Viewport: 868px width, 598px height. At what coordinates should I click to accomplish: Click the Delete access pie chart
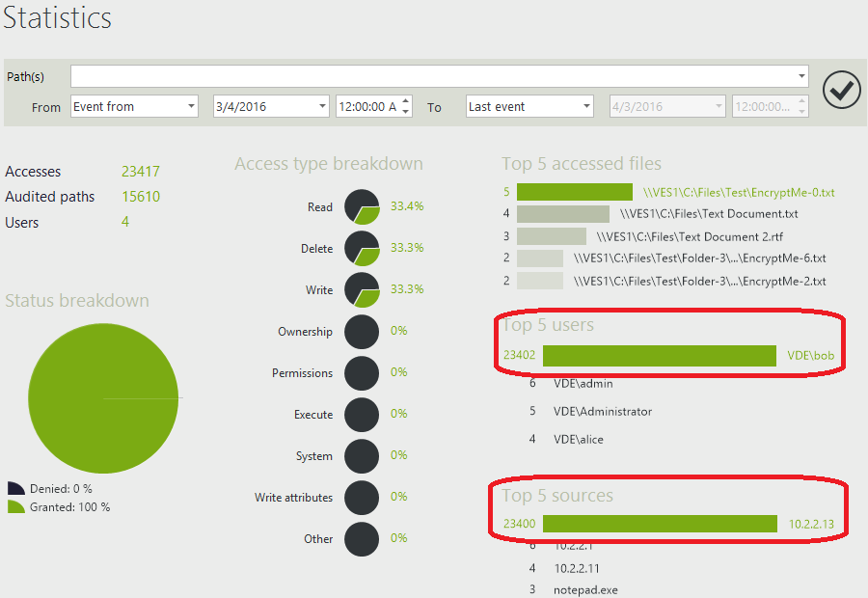click(362, 248)
